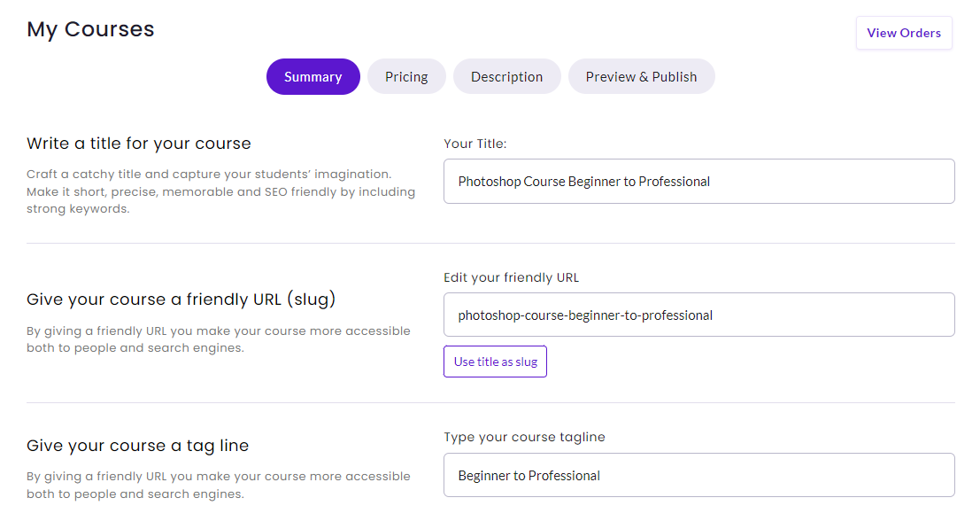Click the My Courses page heading
The image size is (980, 529).
pos(90,29)
